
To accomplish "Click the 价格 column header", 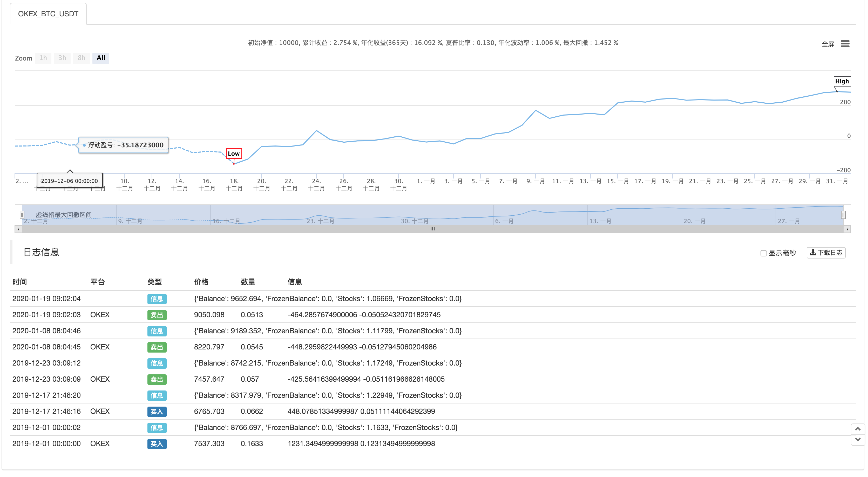I will 201,282.
